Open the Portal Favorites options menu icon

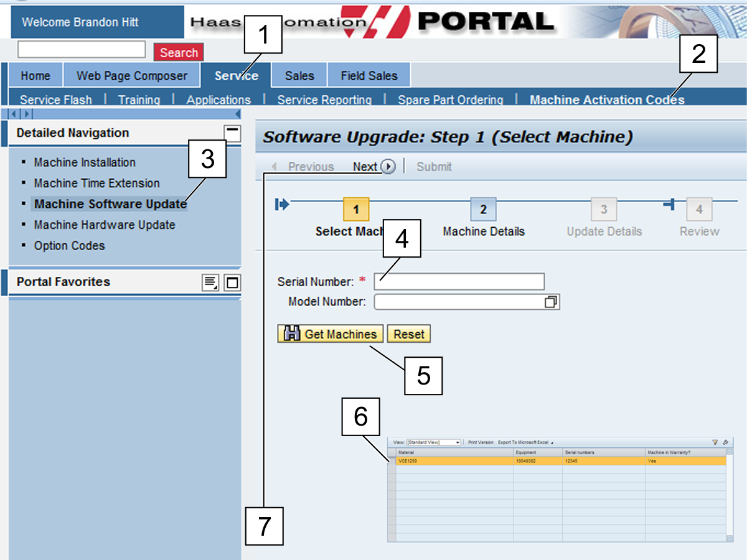pos(210,282)
